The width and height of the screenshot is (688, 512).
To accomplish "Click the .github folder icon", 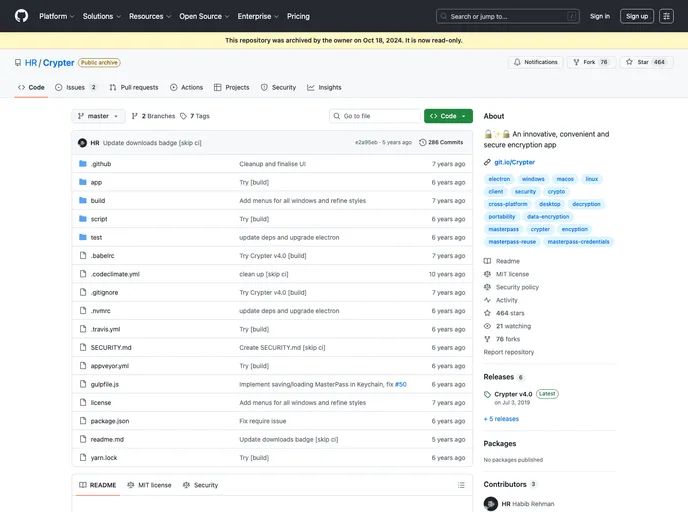I will [x=82, y=164].
